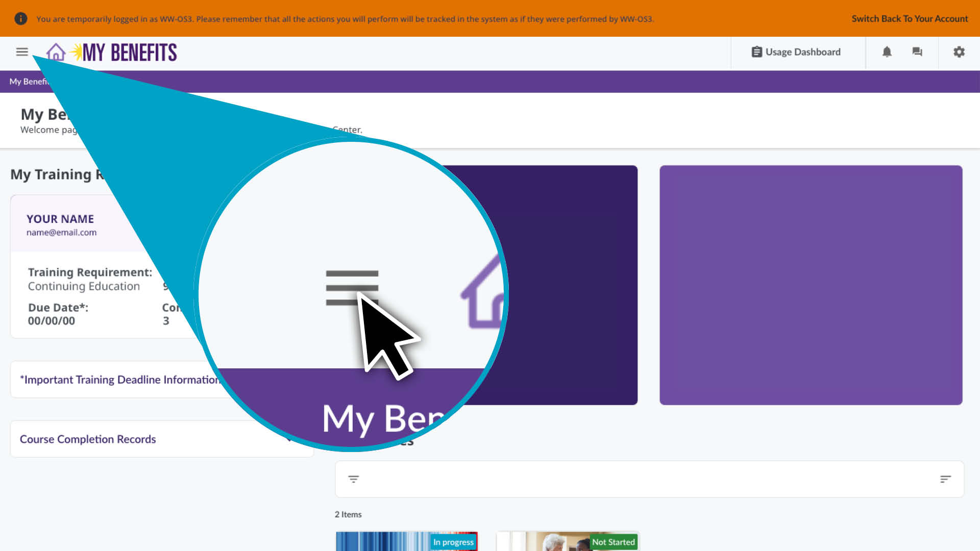Click the filter icon in filter bar
The height and width of the screenshot is (551, 980).
353,479
